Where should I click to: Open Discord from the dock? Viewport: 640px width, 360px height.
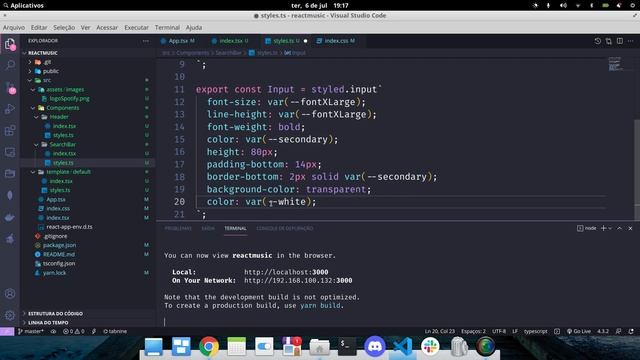[x=375, y=347]
